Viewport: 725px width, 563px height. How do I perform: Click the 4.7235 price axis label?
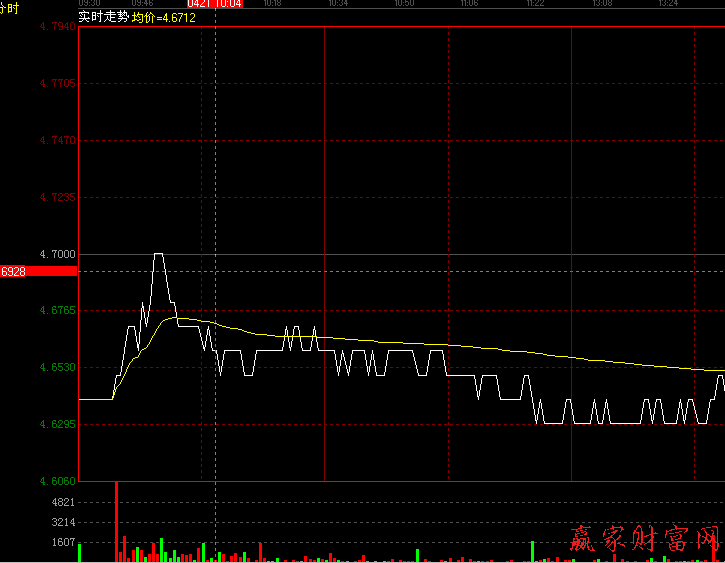(x=57, y=197)
